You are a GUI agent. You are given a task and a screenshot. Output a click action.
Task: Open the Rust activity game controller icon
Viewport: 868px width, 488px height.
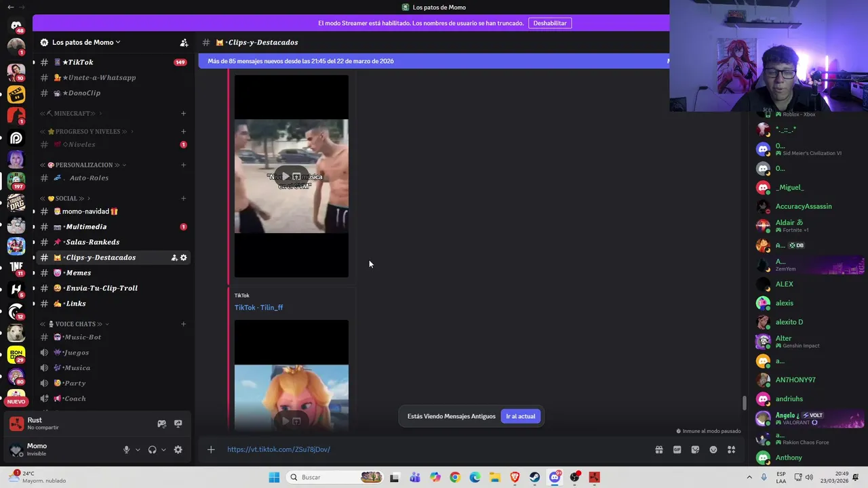[161, 424]
